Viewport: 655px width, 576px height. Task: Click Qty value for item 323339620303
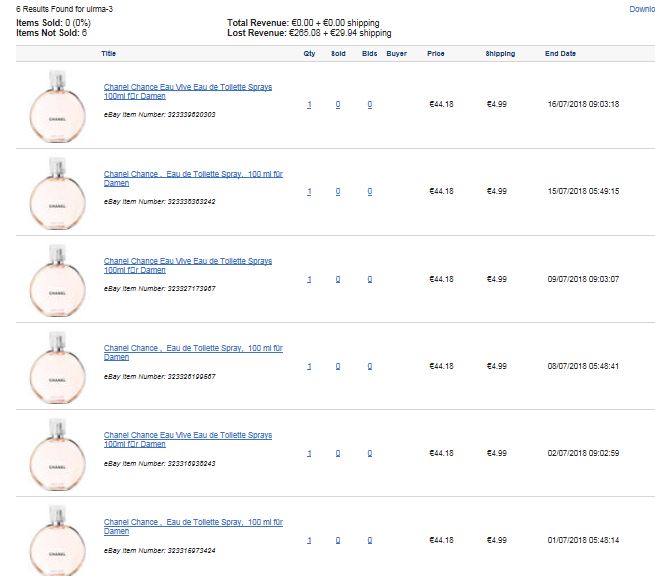pos(309,104)
